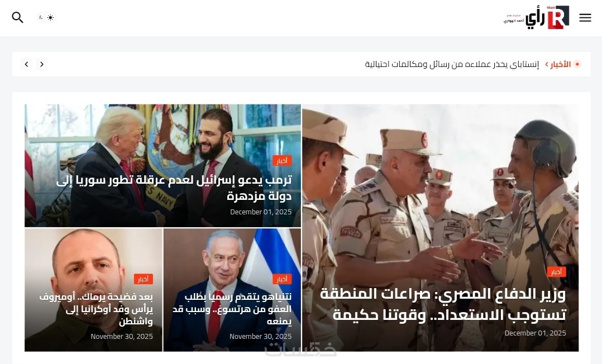
Task: Switch to light mode sun icon
Action: (x=51, y=18)
